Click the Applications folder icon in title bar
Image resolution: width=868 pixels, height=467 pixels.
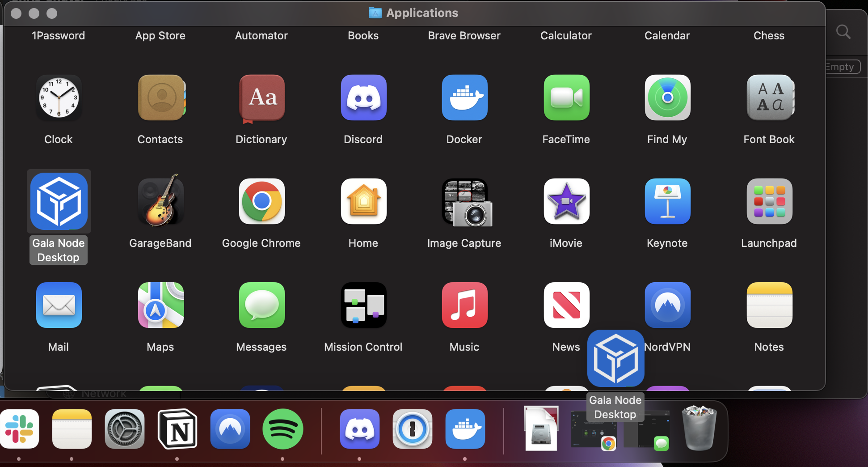coord(375,13)
